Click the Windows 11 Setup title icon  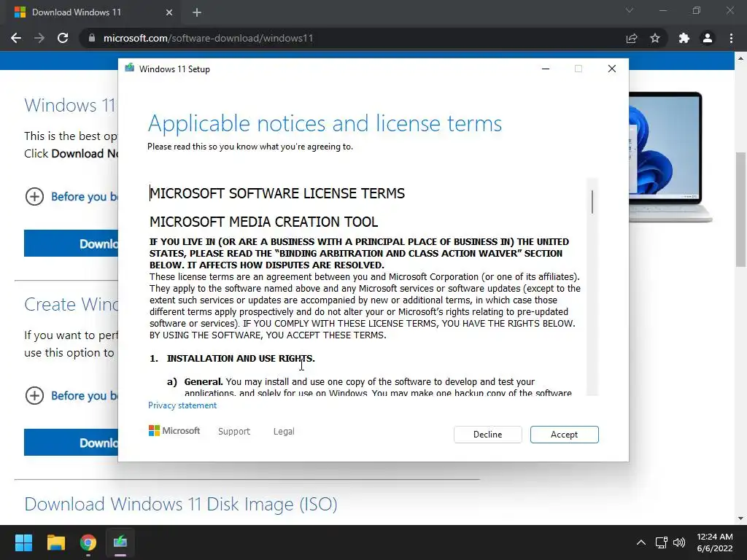tap(130, 69)
